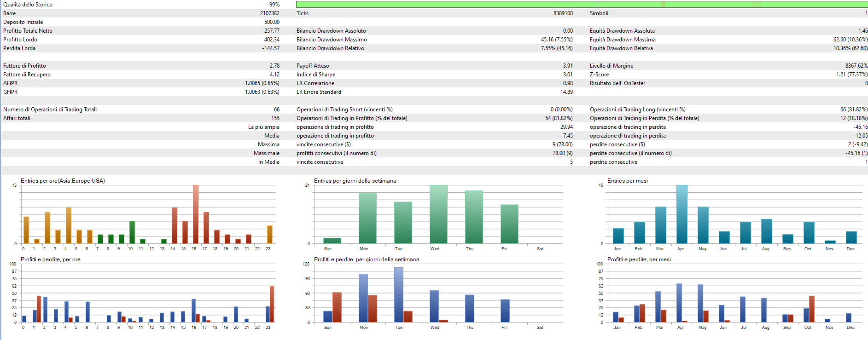
Task: Click the average profit trade value 7.45
Action: coord(568,136)
